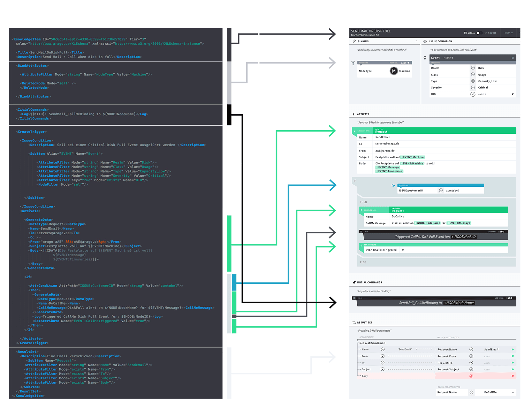Expand the Set Attribute block
The width and height of the screenshot is (532, 415).
click(x=361, y=245)
